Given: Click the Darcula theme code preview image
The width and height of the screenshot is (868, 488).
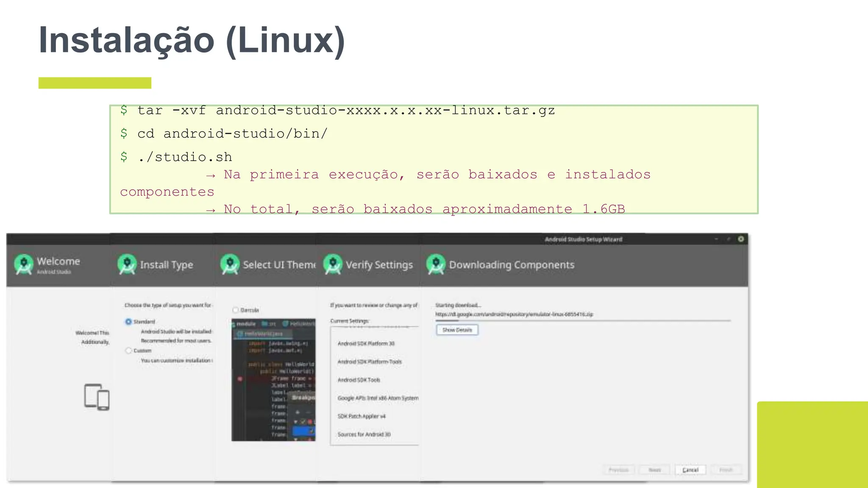Looking at the screenshot, I should tap(273, 380).
